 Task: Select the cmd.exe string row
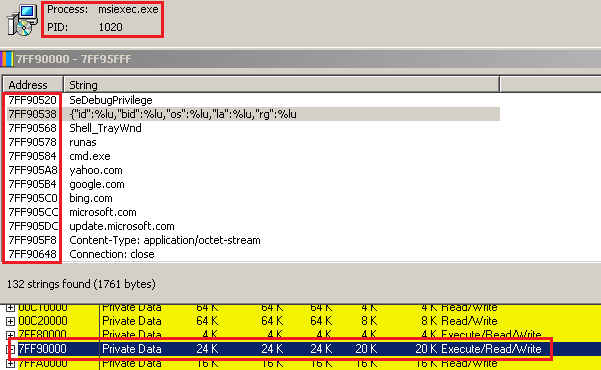point(90,156)
